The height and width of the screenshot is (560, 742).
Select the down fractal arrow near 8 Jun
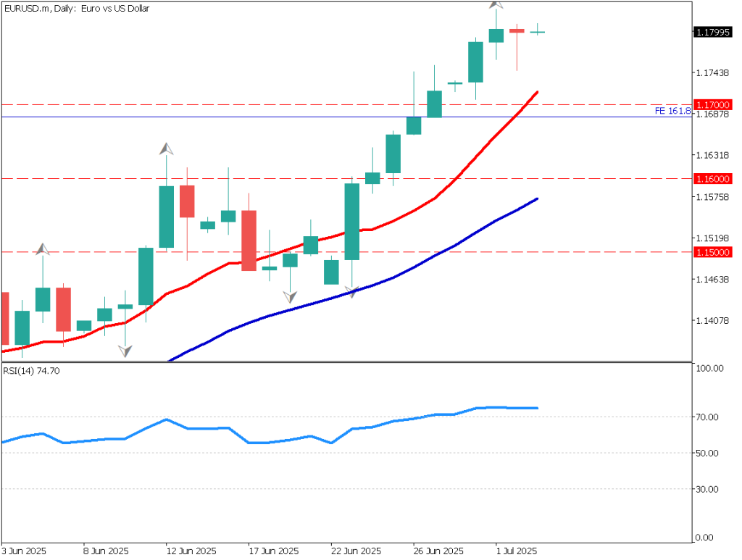(125, 351)
